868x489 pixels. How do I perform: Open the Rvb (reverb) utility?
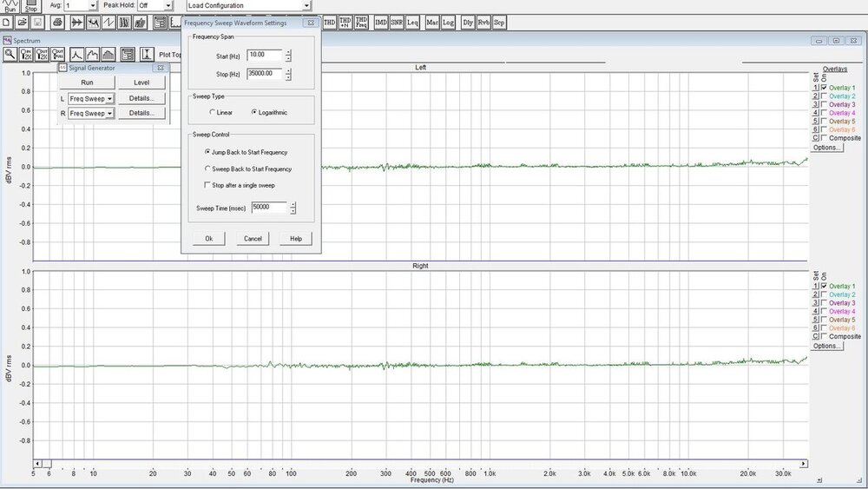[483, 23]
